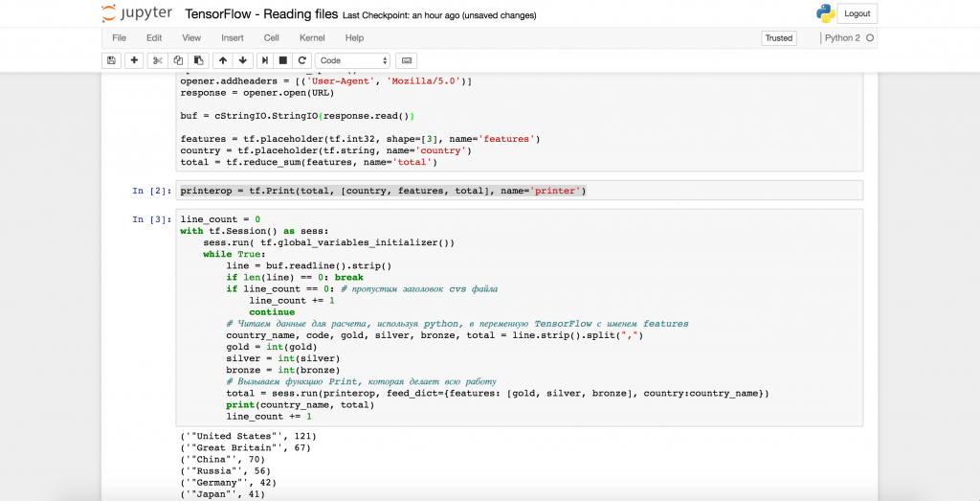Restart the kernel icon
The width and height of the screenshot is (980, 501).
tap(301, 60)
